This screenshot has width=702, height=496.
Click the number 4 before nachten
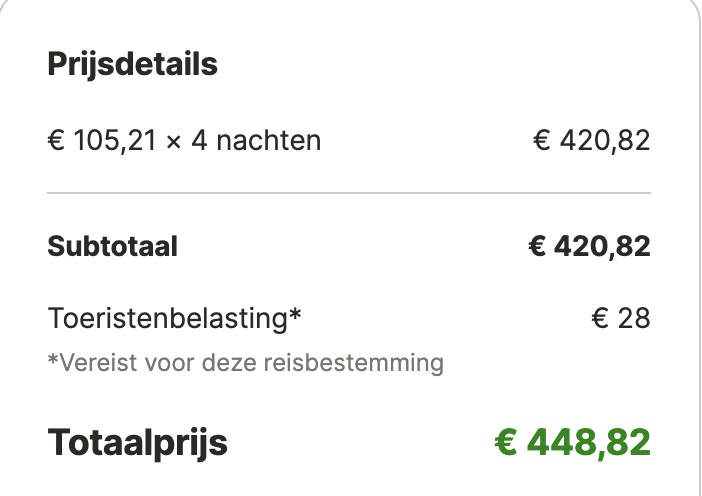point(199,141)
